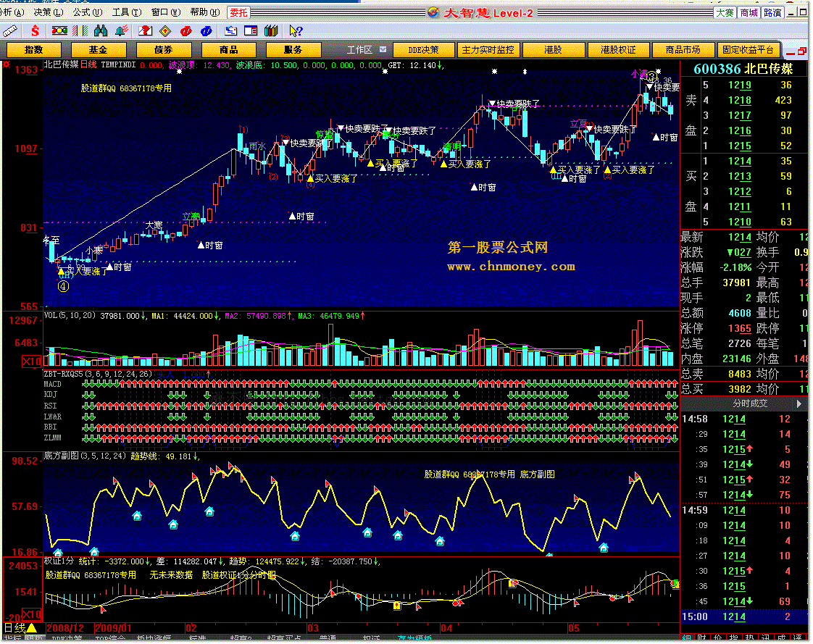Click the chart with question mark icon

145,31
